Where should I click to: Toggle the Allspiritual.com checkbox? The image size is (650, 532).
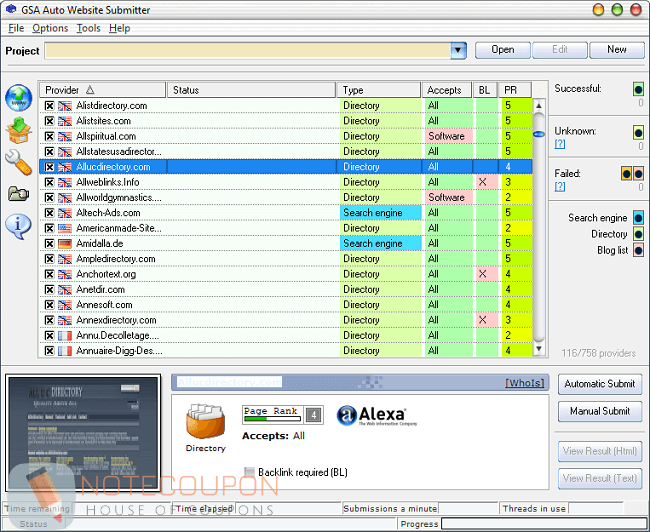click(49, 136)
